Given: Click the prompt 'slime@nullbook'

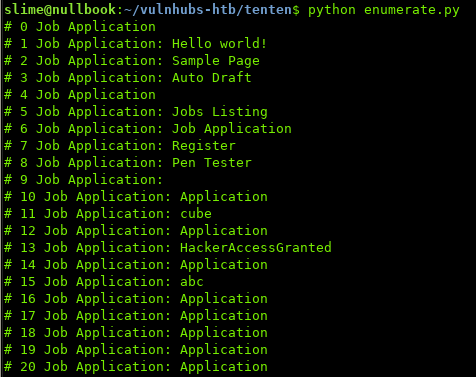Looking at the screenshot, I should 60,9.
